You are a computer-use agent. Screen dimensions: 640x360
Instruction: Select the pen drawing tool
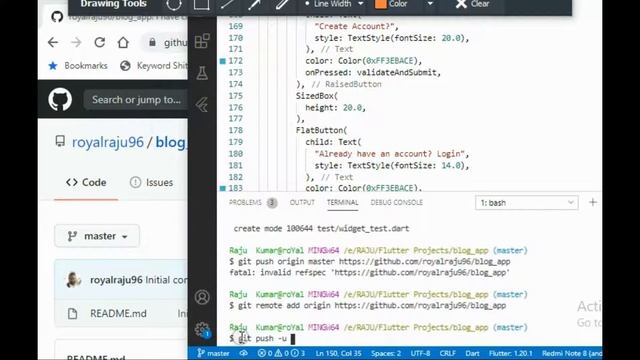[x=282, y=4]
